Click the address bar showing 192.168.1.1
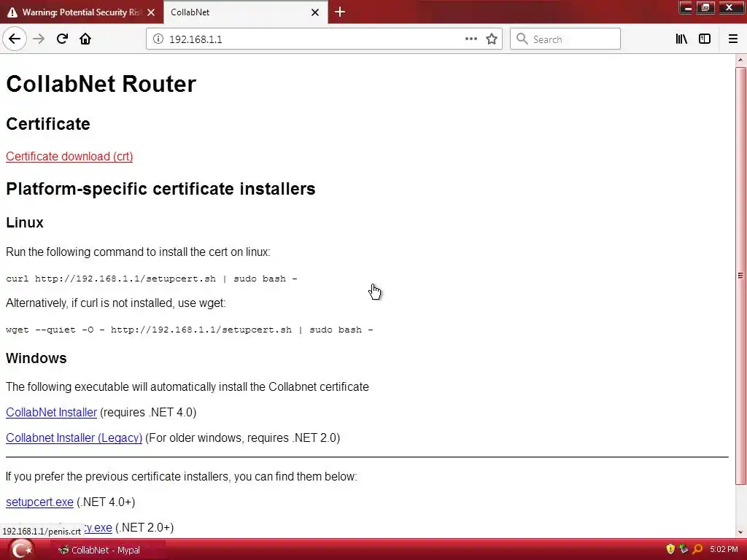The height and width of the screenshot is (560, 747). tap(324, 39)
